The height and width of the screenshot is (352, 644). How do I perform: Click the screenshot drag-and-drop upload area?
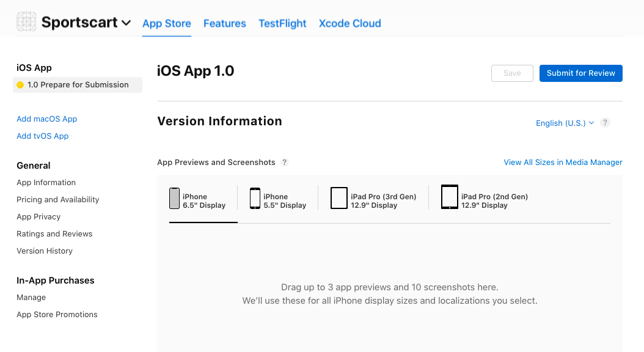[390, 292]
